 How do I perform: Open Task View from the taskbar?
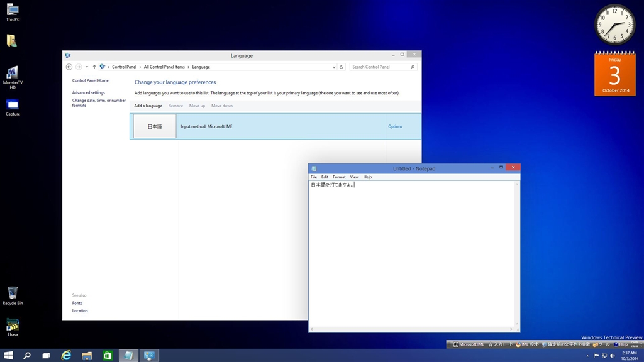46,356
